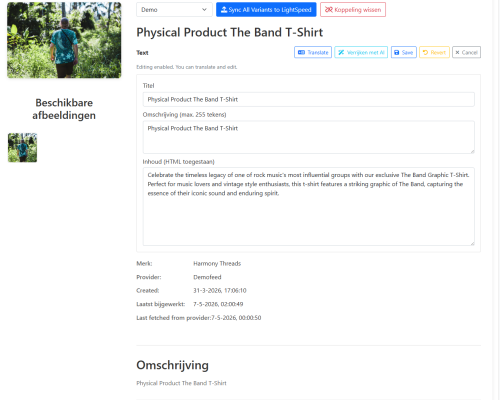500x400 pixels.
Task: Click the Koppeling wissen button
Action: 353,10
